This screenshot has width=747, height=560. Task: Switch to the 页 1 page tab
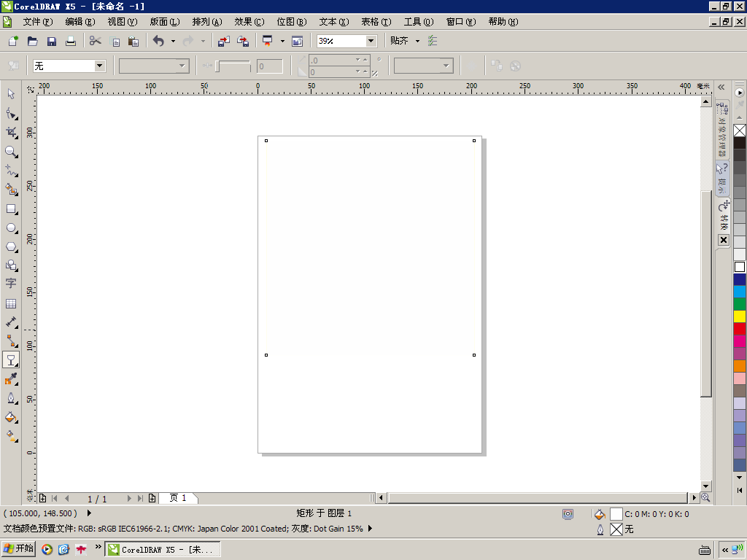pos(178,498)
